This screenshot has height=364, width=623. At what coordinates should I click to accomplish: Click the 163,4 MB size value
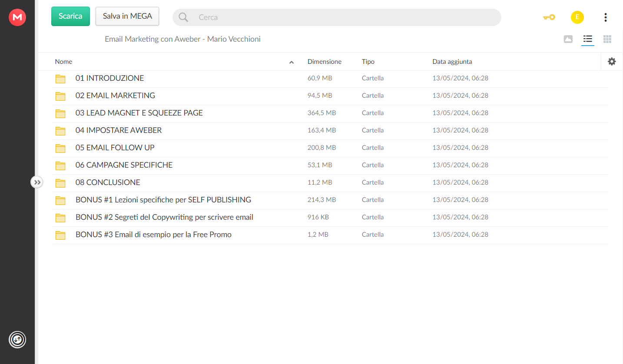tap(321, 130)
